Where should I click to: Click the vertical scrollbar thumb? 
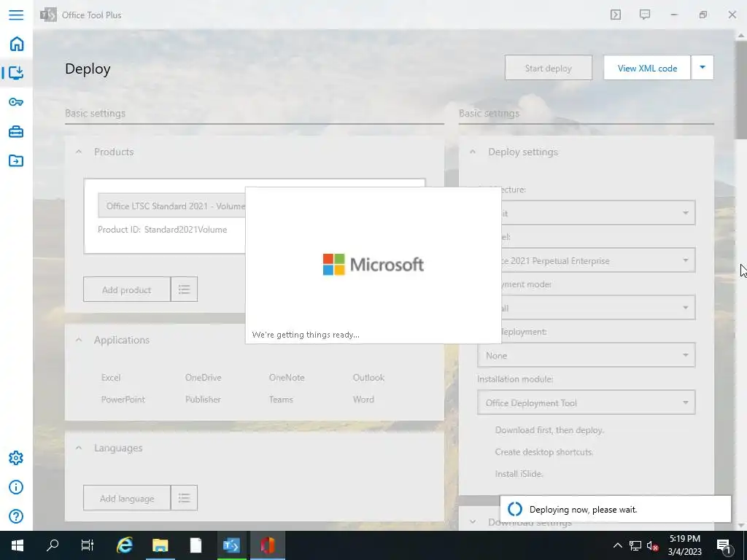tap(742, 90)
